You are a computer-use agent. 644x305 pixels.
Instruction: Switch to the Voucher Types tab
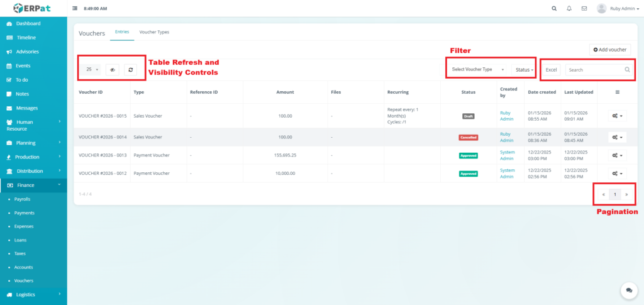[153, 31]
